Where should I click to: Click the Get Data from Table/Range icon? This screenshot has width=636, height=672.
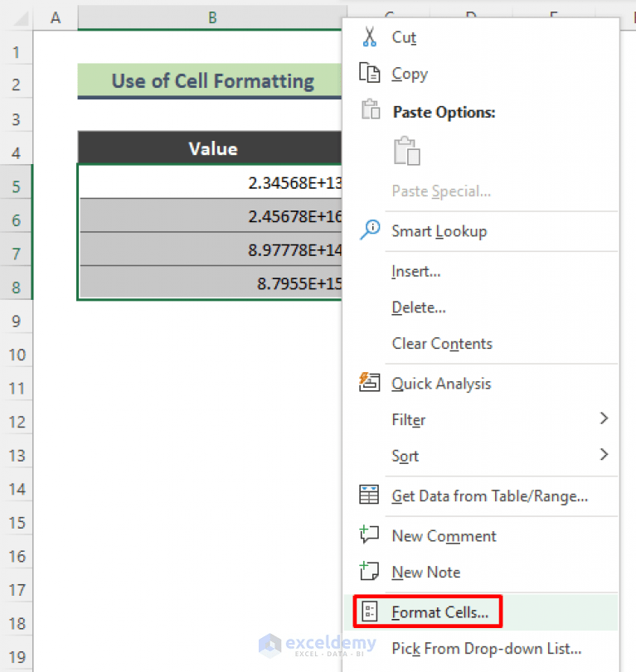pyautogui.click(x=370, y=493)
